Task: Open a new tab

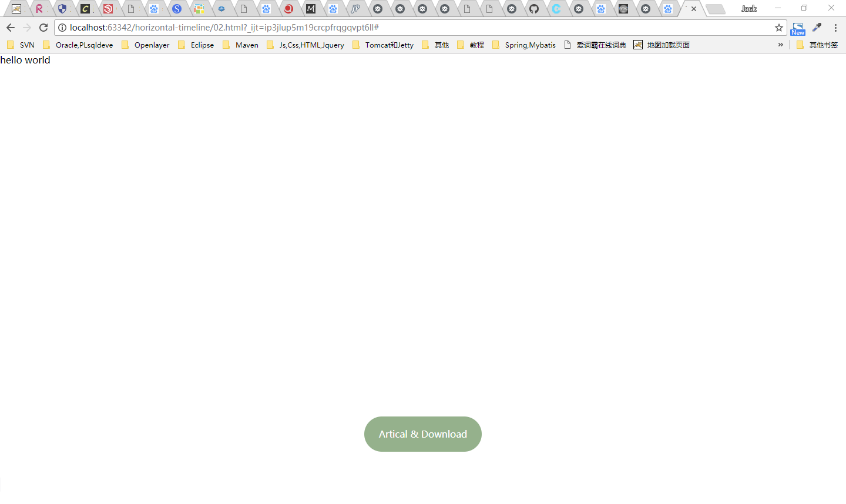Action: click(x=715, y=9)
